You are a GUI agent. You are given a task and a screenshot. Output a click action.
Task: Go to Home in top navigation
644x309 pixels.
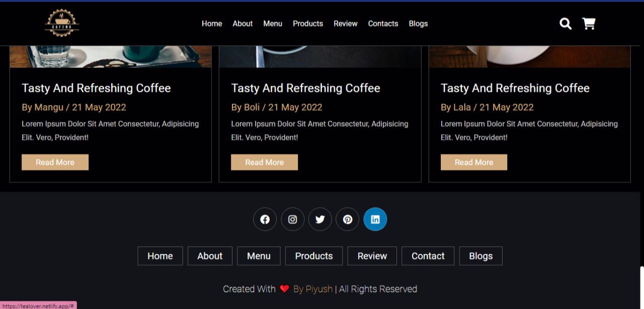pos(212,24)
